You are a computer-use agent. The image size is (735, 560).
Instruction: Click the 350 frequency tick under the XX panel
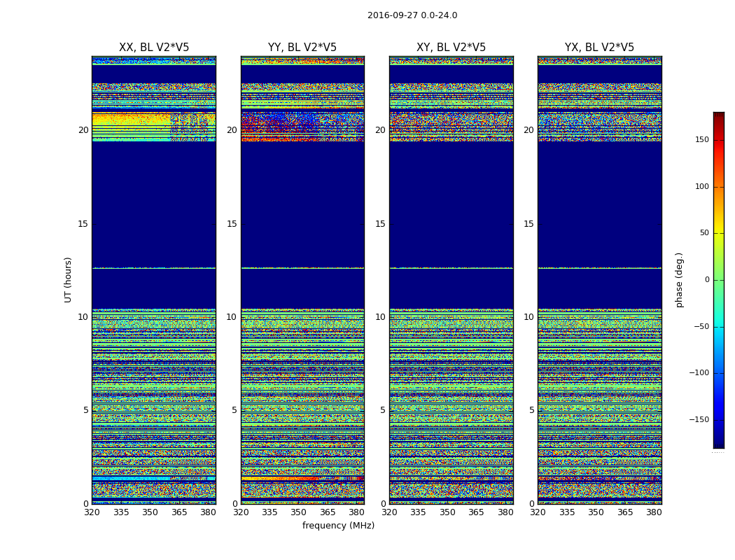(x=150, y=512)
